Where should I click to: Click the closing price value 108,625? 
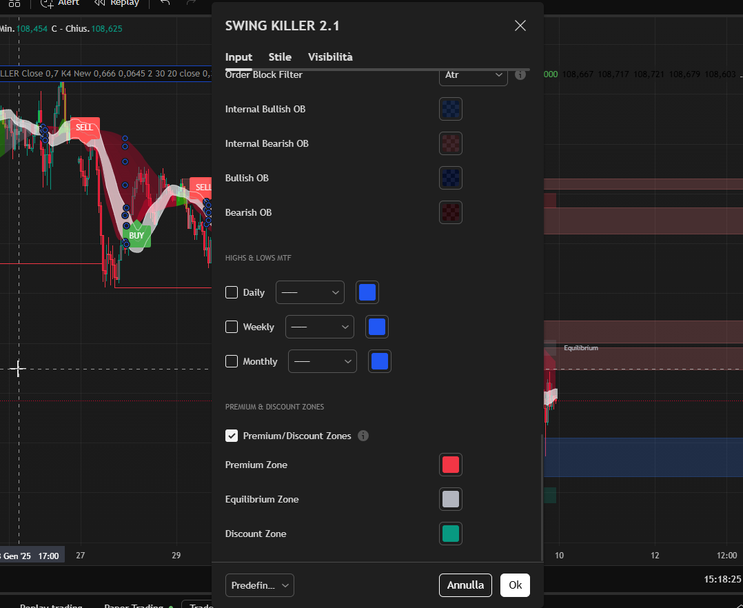tap(107, 29)
